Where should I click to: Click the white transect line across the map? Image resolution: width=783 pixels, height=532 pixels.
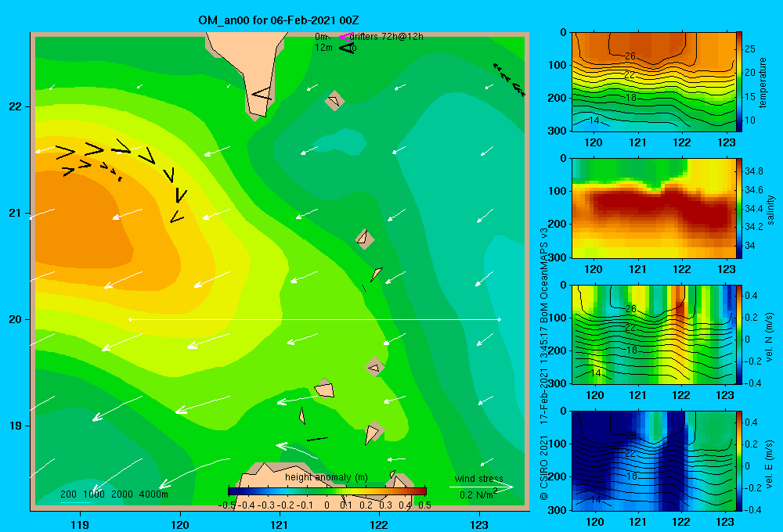coord(315,319)
